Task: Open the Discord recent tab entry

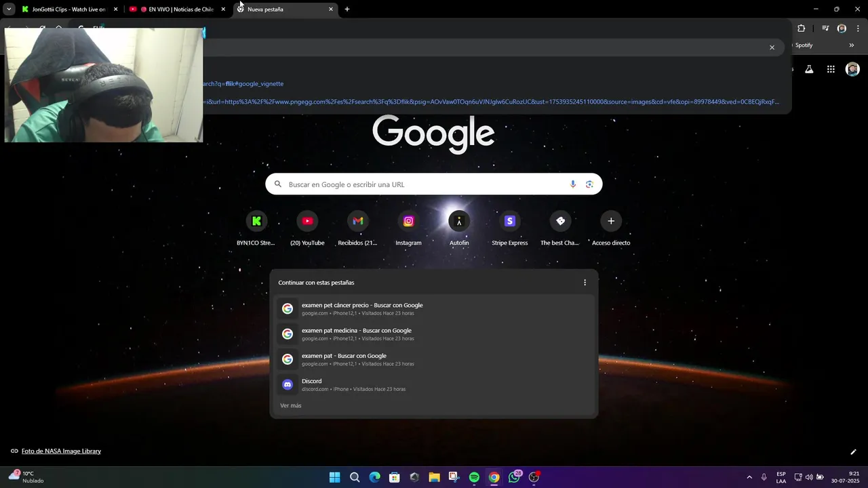Action: [434, 385]
